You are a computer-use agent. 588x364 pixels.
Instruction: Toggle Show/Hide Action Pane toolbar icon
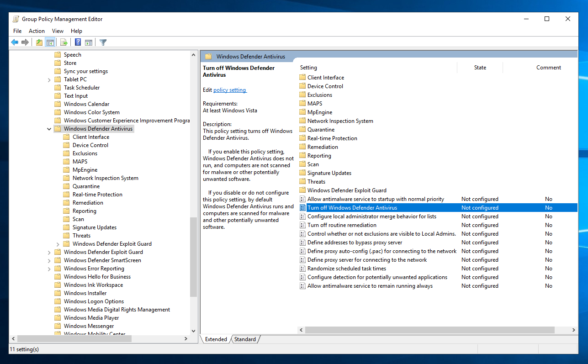click(x=89, y=42)
